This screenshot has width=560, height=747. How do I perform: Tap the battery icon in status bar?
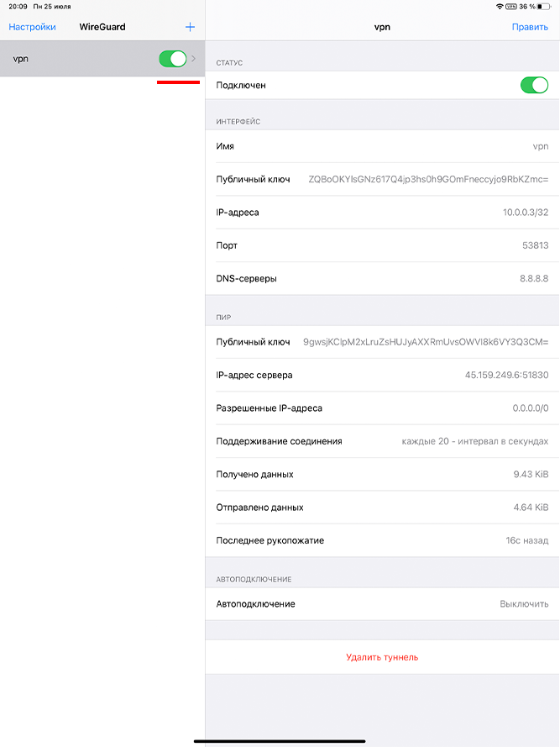point(544,6)
